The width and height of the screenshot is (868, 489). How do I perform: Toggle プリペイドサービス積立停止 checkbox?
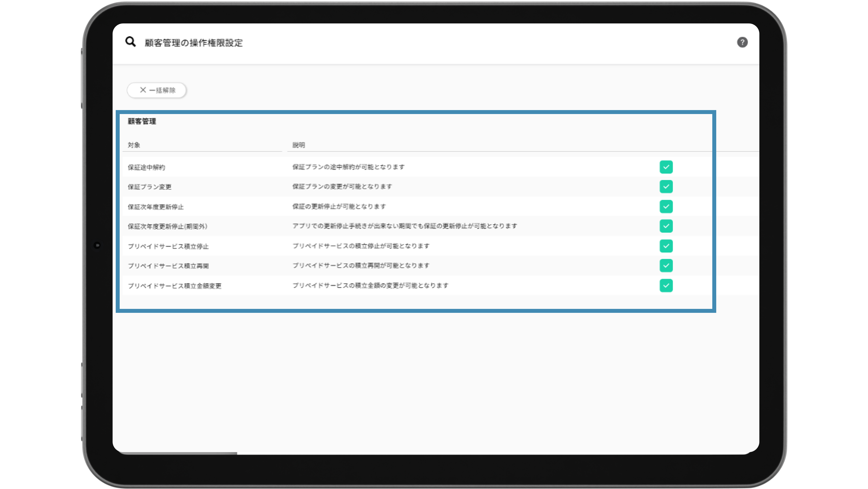pos(666,246)
